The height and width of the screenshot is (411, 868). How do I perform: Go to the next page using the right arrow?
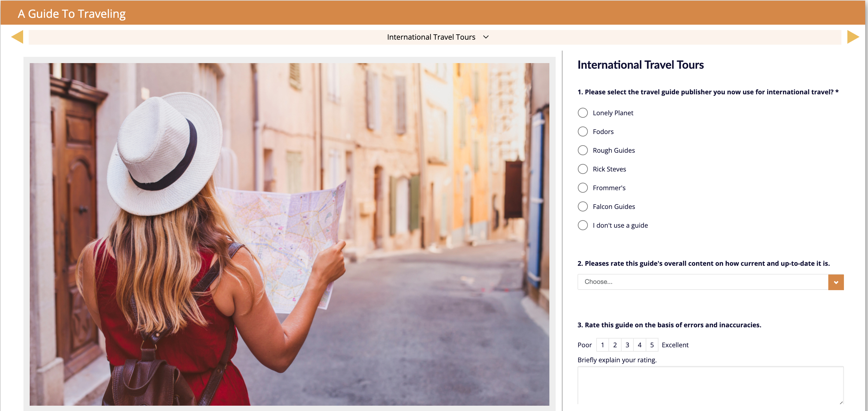[x=853, y=37]
